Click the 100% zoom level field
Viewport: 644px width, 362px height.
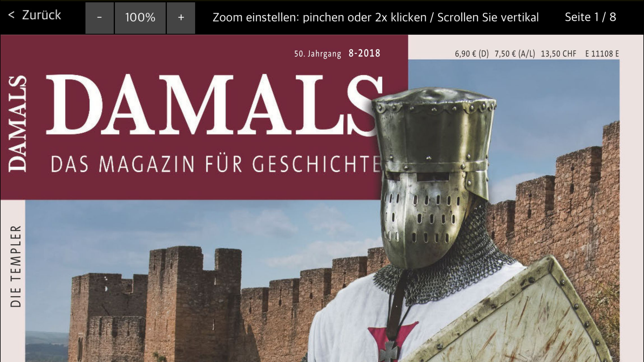(140, 18)
